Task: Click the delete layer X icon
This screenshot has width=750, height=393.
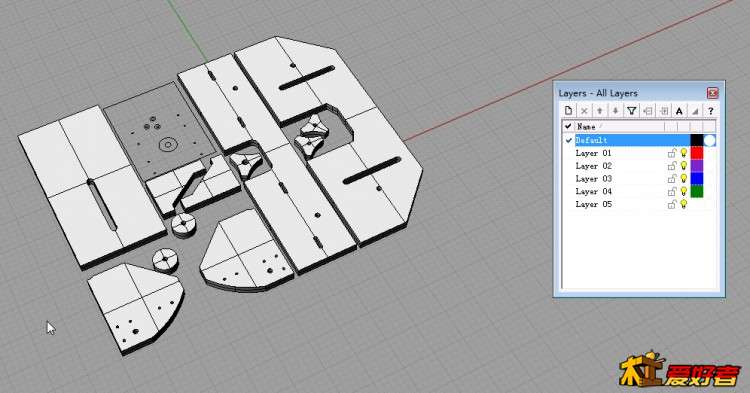Action: (x=584, y=111)
